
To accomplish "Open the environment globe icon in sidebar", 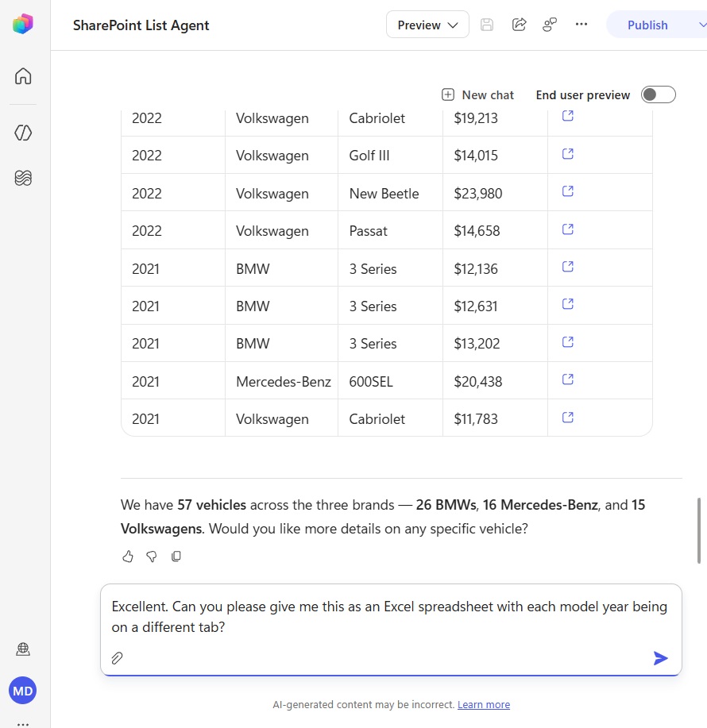I will (23, 649).
